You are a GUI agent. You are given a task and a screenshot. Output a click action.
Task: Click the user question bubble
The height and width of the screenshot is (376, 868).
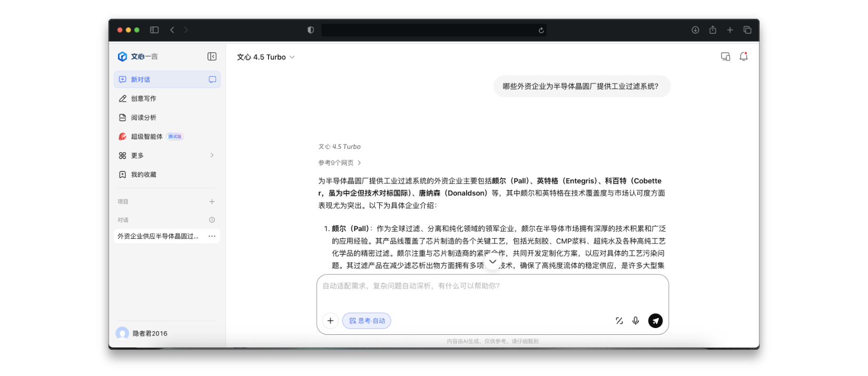pos(581,86)
